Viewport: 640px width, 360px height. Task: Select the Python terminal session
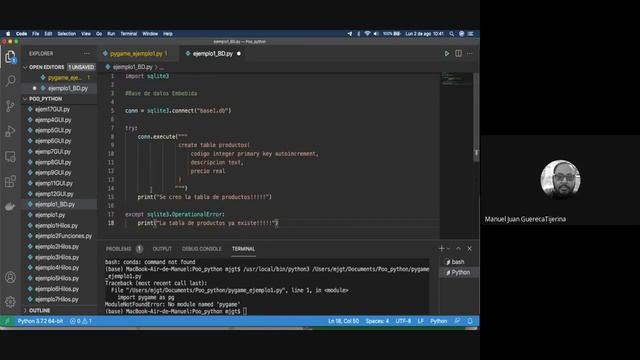click(458, 272)
